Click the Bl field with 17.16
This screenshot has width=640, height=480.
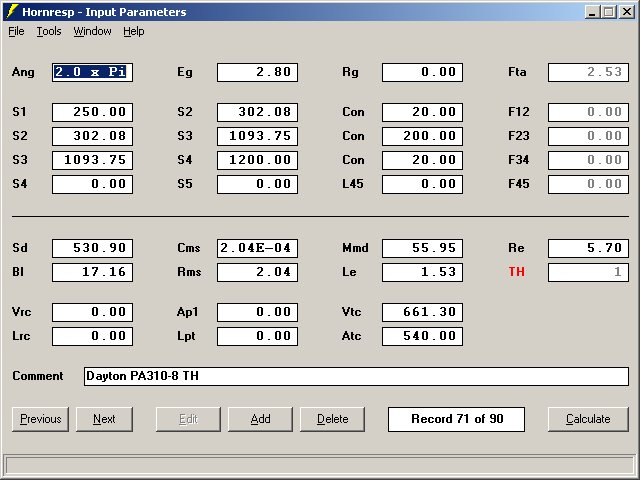point(92,272)
